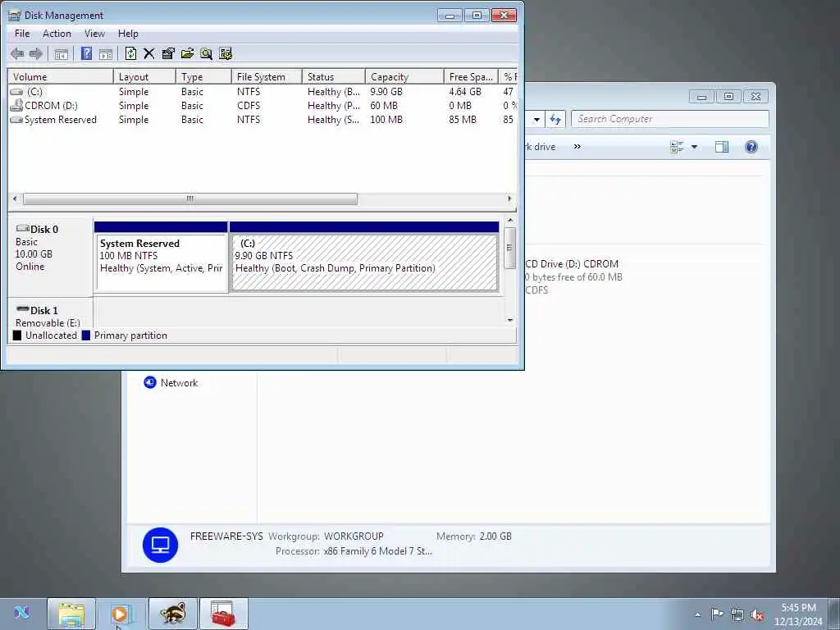Sort by the Capacity column header
The image size is (840, 630).
(x=404, y=76)
